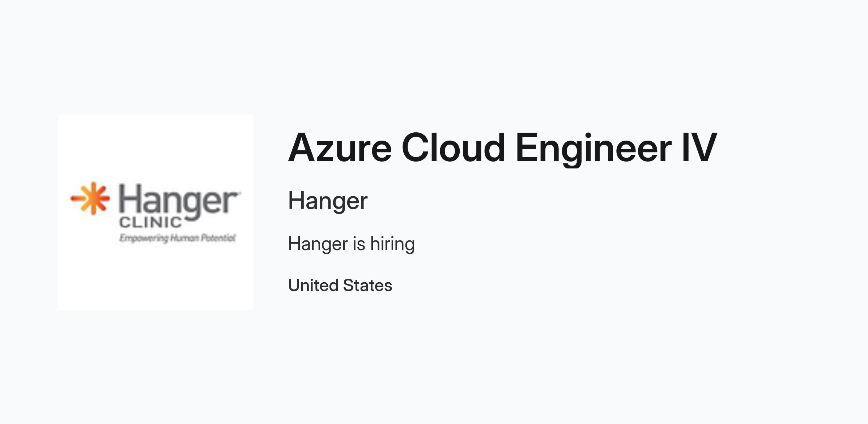This screenshot has height=424, width=868.
Task: Click the word "Azure" in the heading
Action: [x=340, y=148]
